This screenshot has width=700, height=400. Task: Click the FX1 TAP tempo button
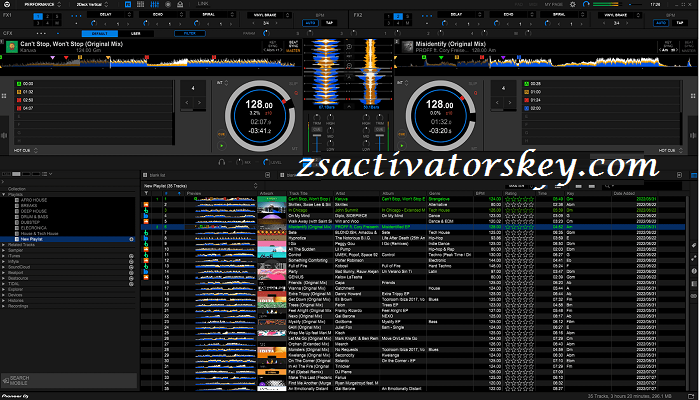pyautogui.click(x=329, y=23)
